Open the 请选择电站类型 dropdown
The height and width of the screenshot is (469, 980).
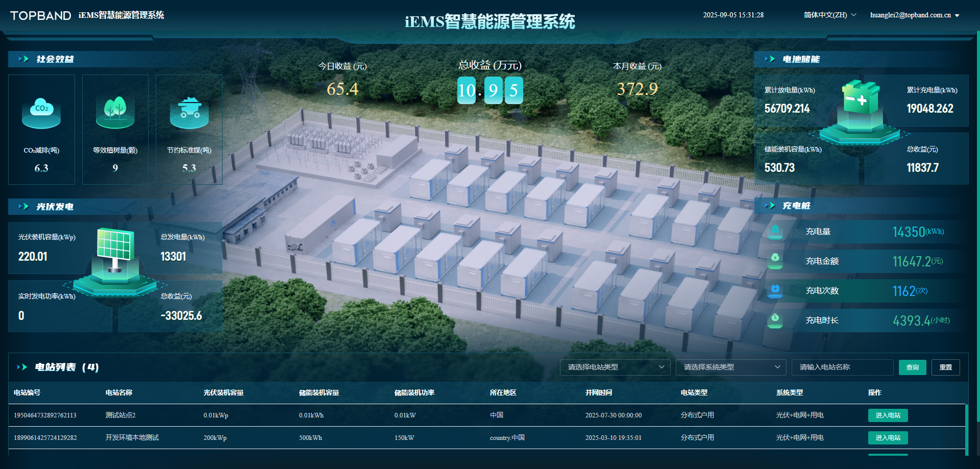[615, 367]
